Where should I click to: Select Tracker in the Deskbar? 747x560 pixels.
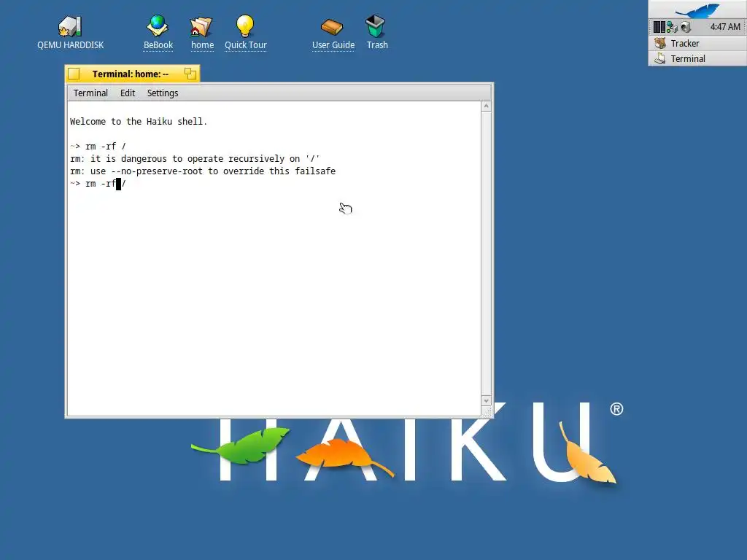point(697,43)
